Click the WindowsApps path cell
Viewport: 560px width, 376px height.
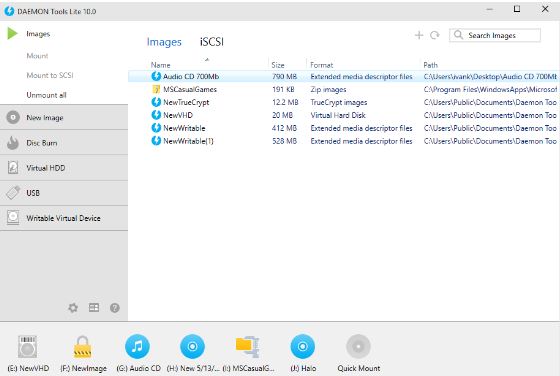pos(490,89)
